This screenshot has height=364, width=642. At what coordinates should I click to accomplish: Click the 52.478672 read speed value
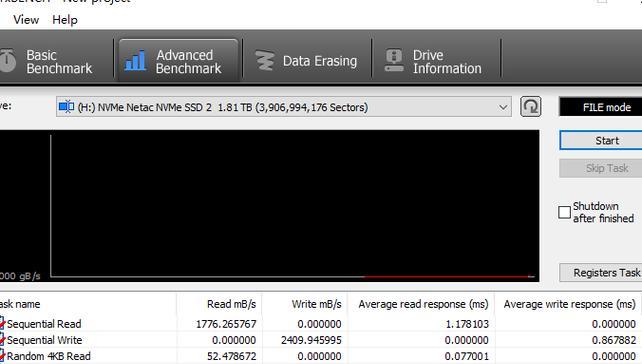coord(232,356)
